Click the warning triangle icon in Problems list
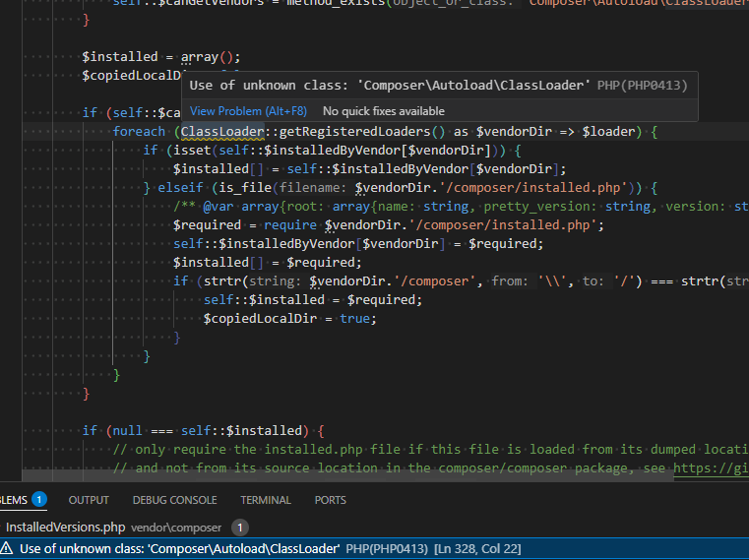The height and width of the screenshot is (560, 749). pyautogui.click(x=8, y=548)
